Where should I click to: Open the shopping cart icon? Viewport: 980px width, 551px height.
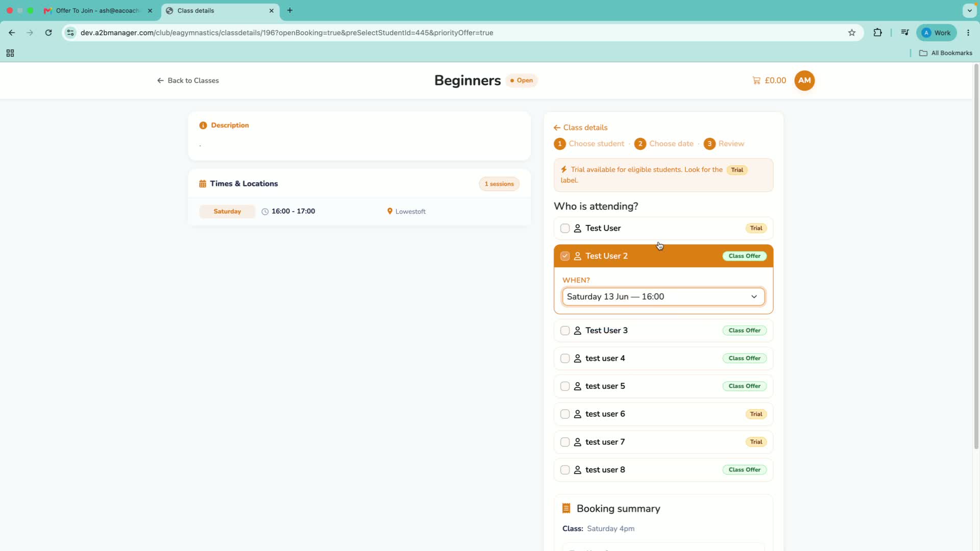tap(756, 81)
